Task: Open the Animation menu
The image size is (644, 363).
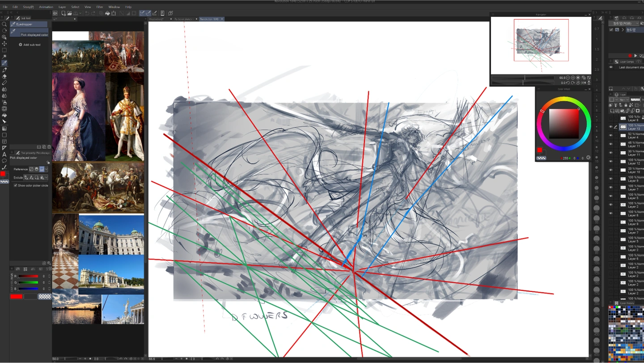Action: click(46, 7)
